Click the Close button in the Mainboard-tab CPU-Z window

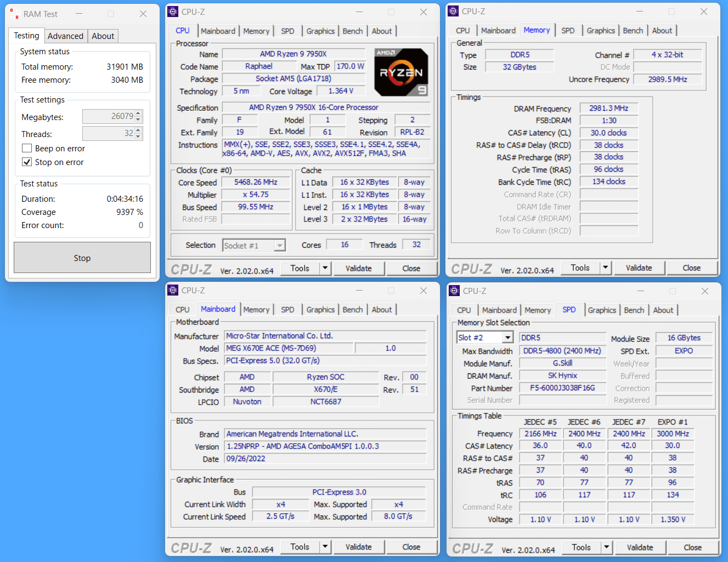tap(411, 547)
